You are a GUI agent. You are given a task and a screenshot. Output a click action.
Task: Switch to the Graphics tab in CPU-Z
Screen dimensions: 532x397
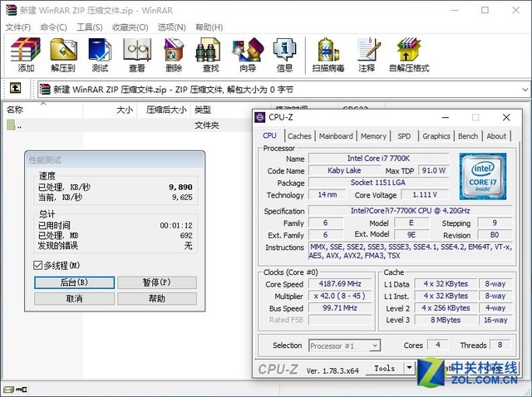436,136
